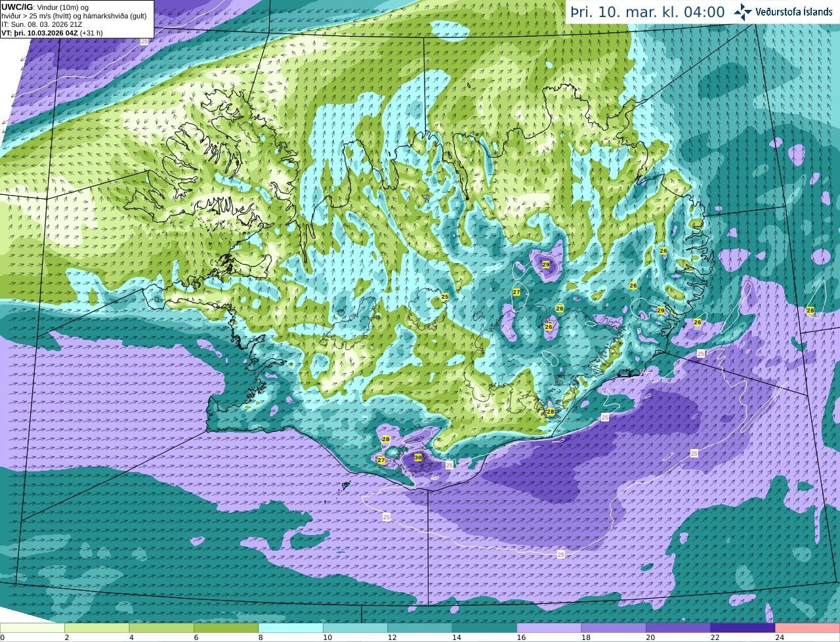Click the UWC/IG Vindur (10m) title line
This screenshot has height=642, width=840.
[x=46, y=7]
